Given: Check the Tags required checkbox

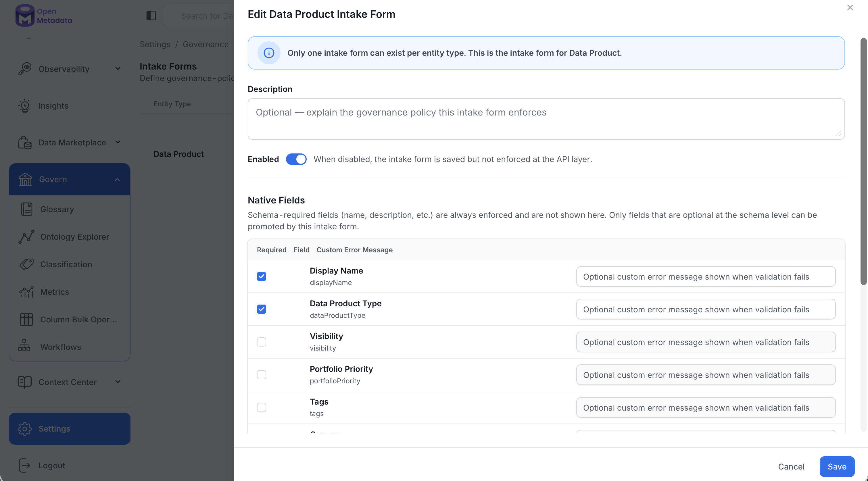Looking at the screenshot, I should [262, 407].
